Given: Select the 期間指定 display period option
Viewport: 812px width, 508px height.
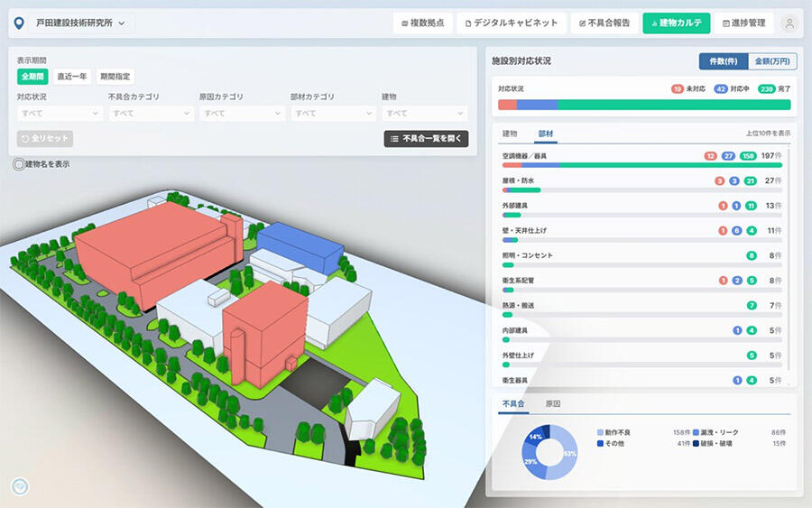Looking at the screenshot, I should (115, 77).
